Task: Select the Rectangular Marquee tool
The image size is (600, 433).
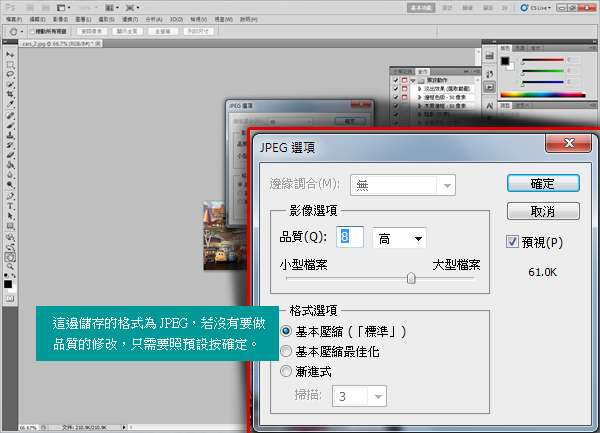Action: pyautogui.click(x=10, y=65)
